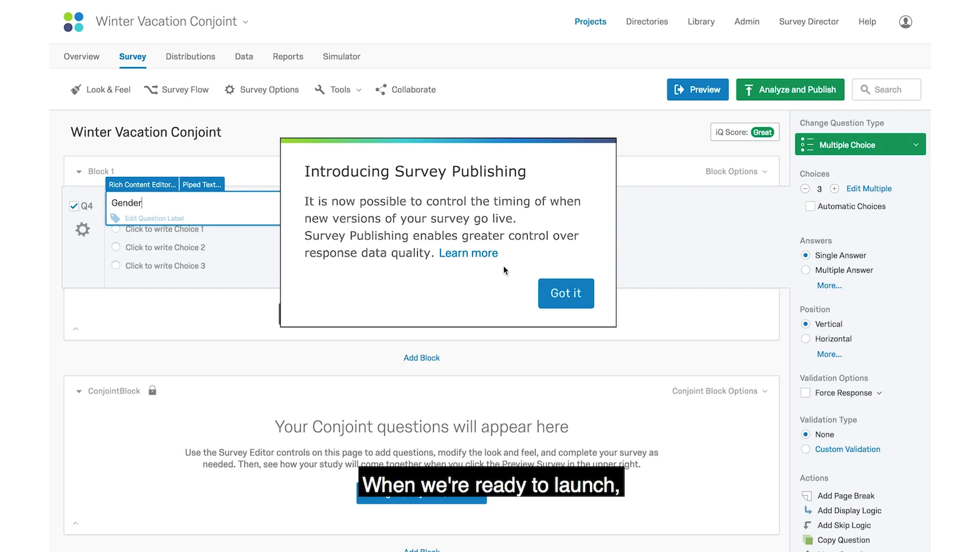Collapse the ConjointBlock section
Viewport: 980px width, 552px height.
tap(77, 391)
